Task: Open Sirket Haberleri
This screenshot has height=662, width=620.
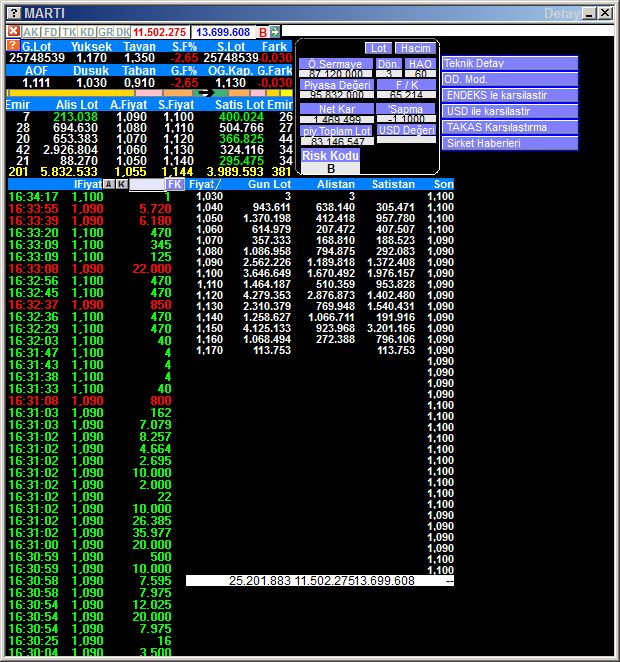Action: 510,144
